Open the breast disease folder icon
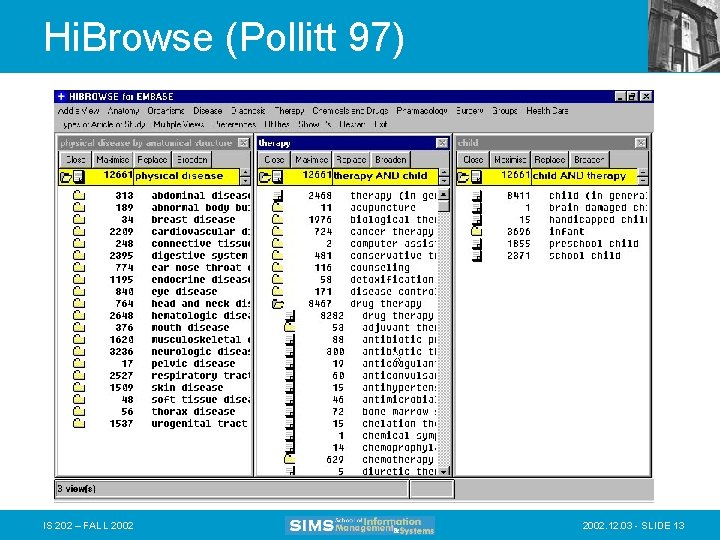Screen dimensions: 720x540 (79, 219)
